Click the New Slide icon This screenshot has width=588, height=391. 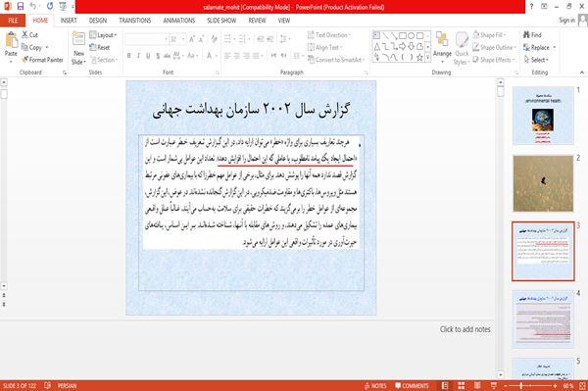[78, 39]
